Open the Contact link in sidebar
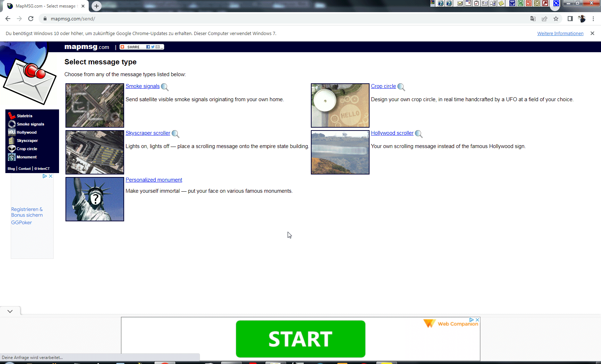The height and width of the screenshot is (364, 601). (x=25, y=169)
